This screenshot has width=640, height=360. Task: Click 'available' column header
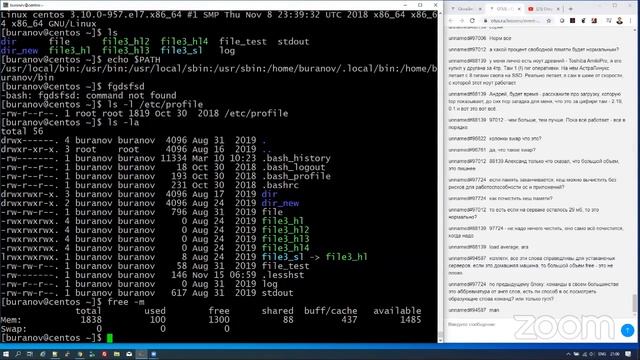pos(397,311)
